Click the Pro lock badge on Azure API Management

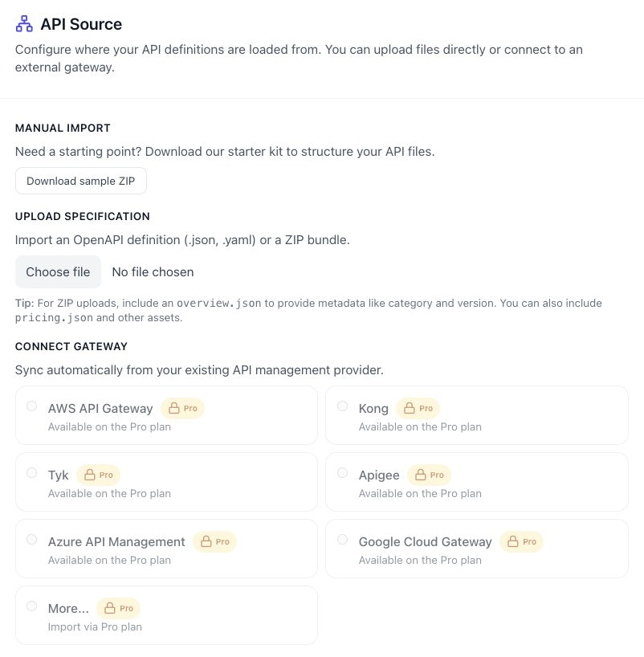tap(214, 541)
